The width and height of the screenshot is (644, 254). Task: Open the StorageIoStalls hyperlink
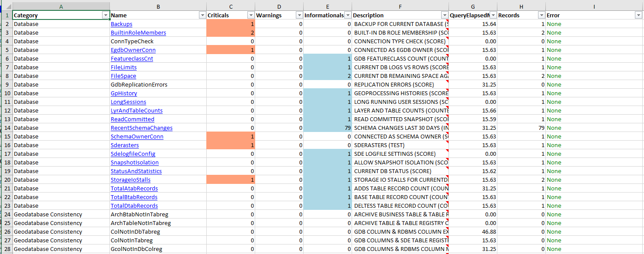pos(131,180)
